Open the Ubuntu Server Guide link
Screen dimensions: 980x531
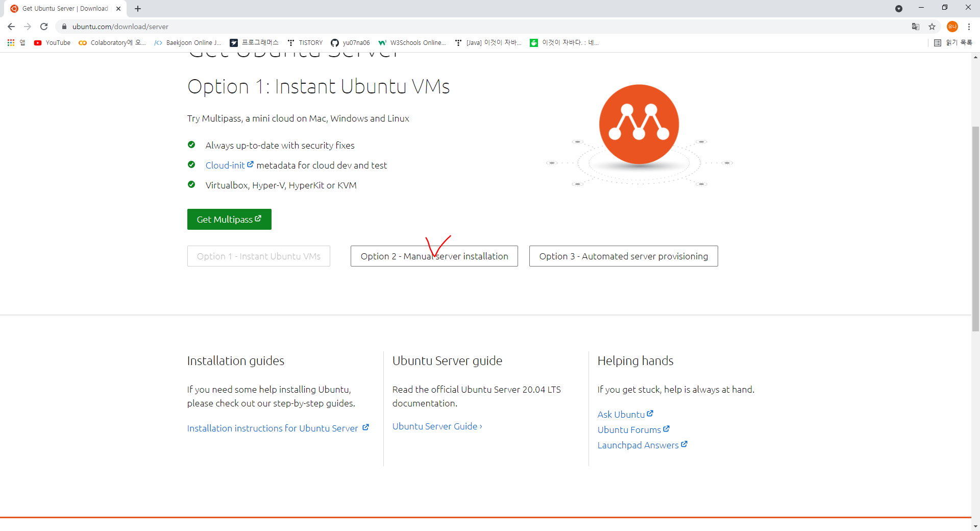[437, 426]
